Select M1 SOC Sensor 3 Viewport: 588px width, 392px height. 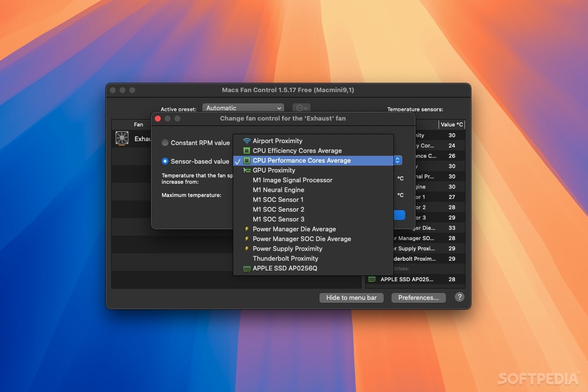tap(313, 219)
